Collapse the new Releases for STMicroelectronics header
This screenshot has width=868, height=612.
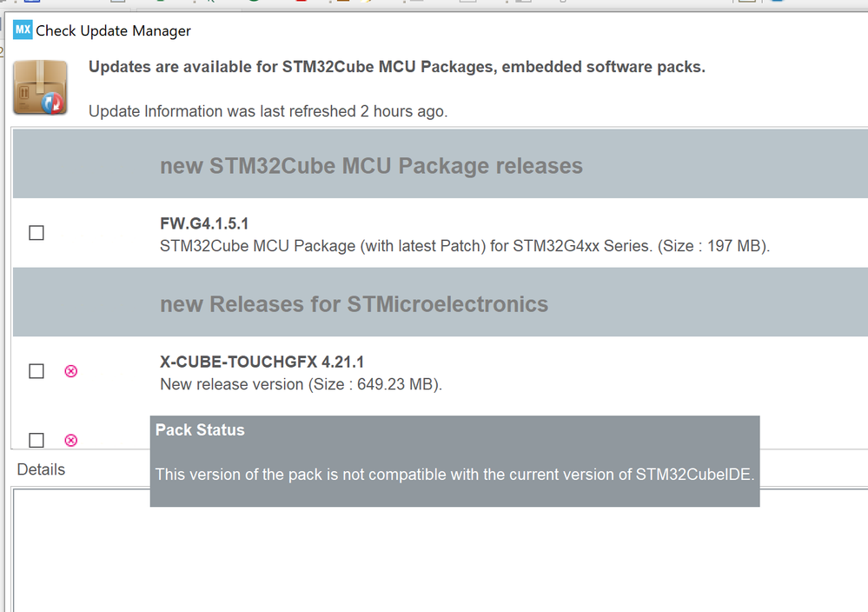tap(441, 303)
